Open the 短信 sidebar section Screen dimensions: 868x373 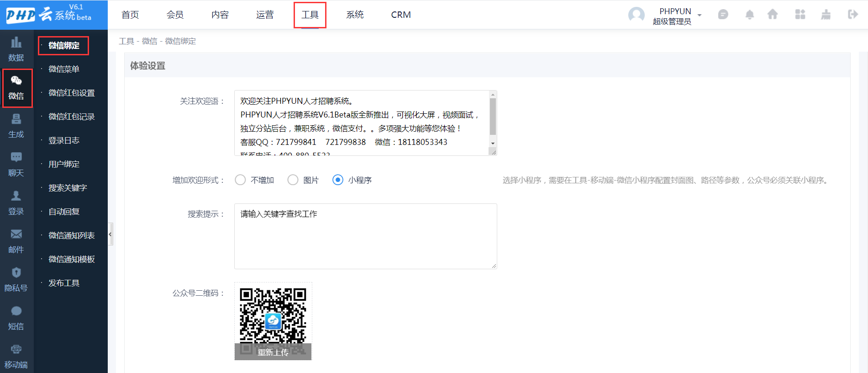16,318
